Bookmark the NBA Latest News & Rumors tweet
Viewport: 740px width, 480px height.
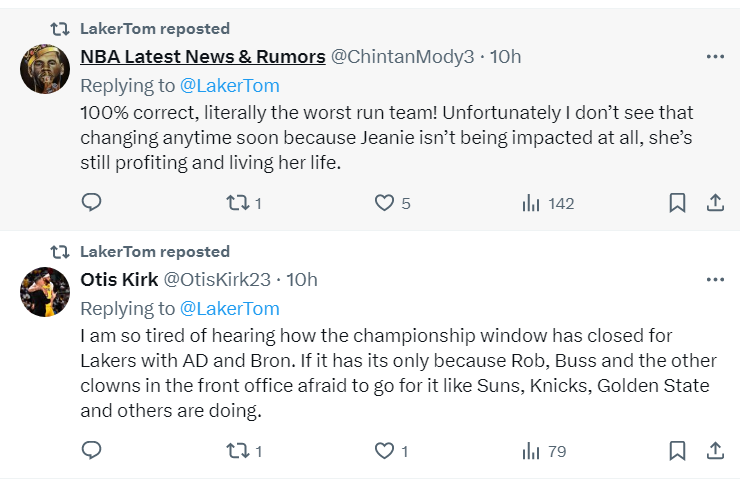pos(677,203)
